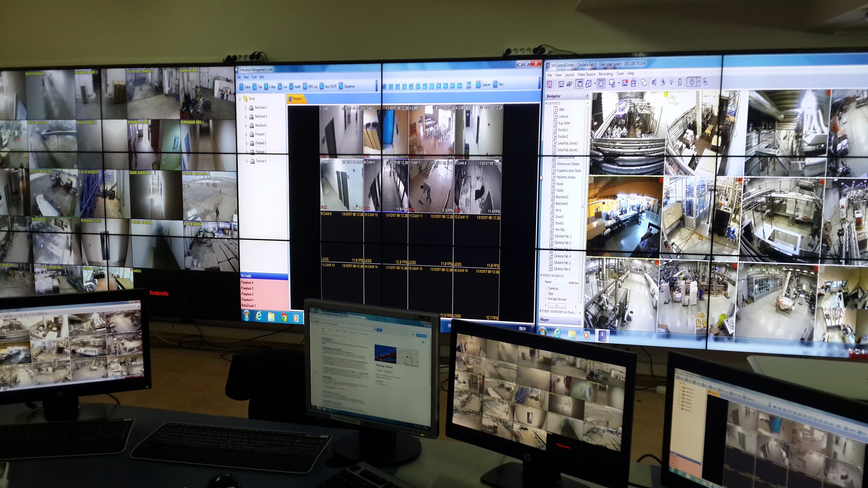This screenshot has height=488, width=868.
Task: Expand the Panplast-4 tree node
Action: point(247,161)
